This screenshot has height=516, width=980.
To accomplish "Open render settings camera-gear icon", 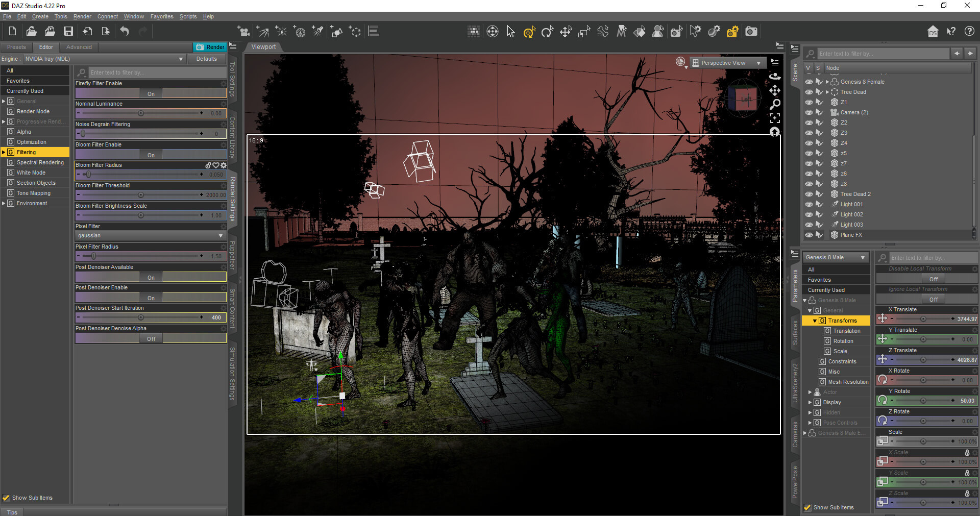I will click(732, 32).
